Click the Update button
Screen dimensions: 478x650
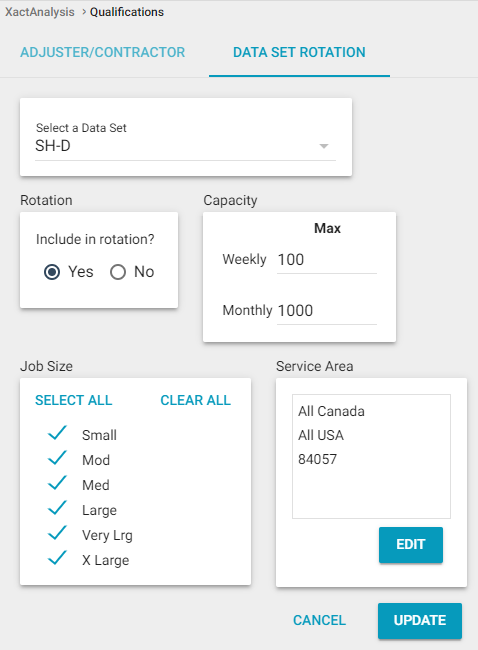point(420,620)
